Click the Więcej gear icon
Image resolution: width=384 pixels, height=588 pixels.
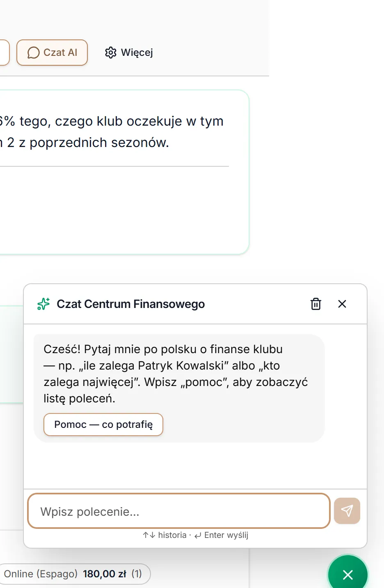click(111, 53)
